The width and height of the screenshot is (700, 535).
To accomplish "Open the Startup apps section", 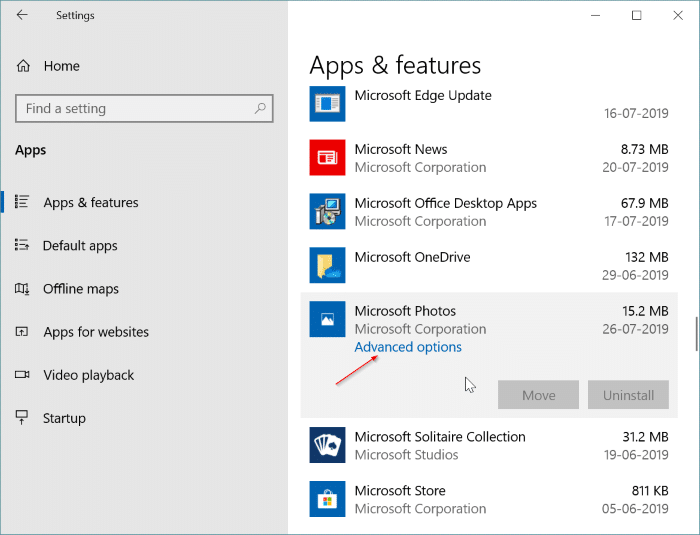I will point(64,418).
